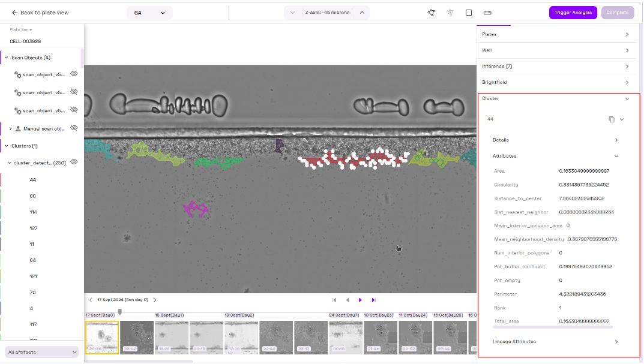This screenshot has height=364, width=644.
Task: Jump to the first timeline frame
Action: click(x=334, y=300)
